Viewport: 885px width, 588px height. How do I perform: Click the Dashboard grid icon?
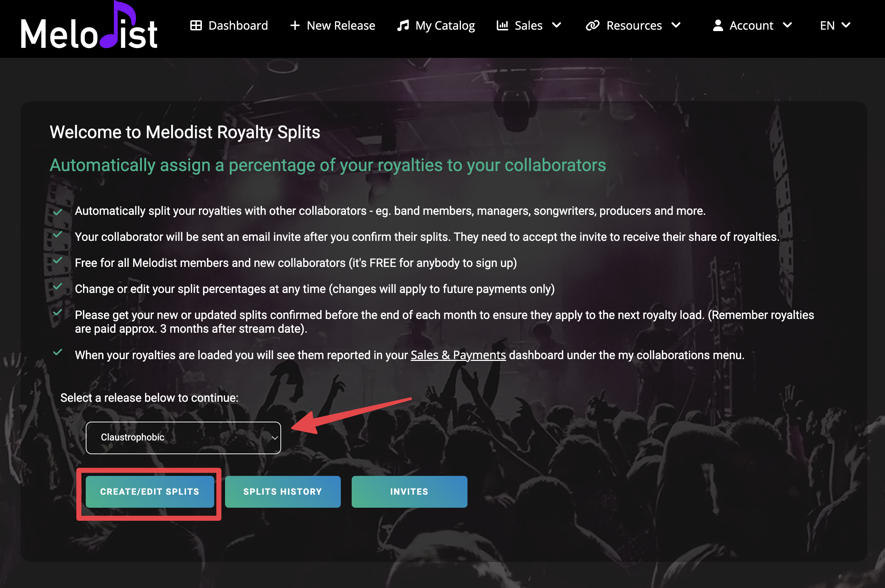coord(196,26)
